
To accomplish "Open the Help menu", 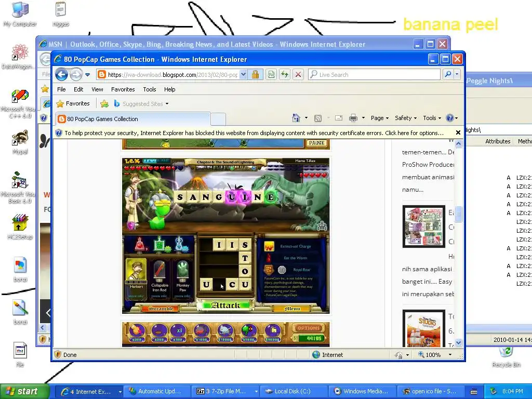I will pos(170,89).
